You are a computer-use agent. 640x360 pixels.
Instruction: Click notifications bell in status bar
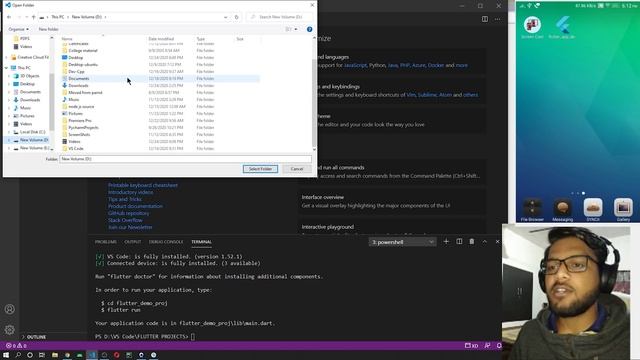[x=499, y=346]
